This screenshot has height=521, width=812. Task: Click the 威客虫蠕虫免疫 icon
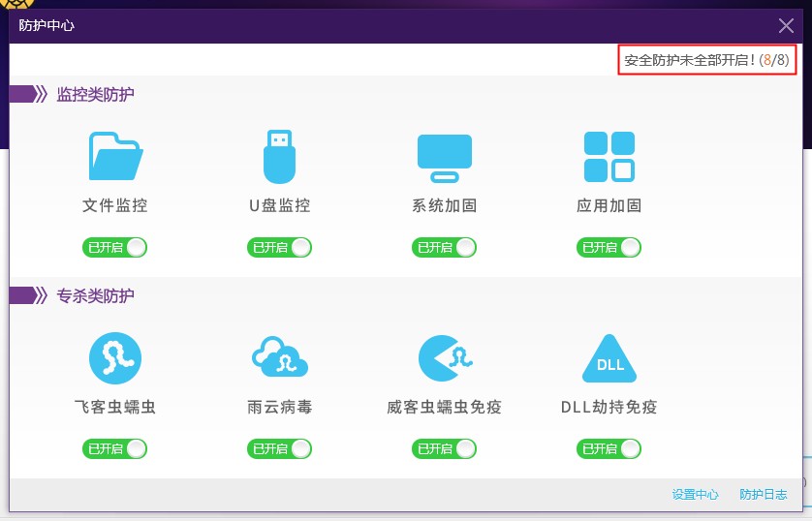(445, 358)
